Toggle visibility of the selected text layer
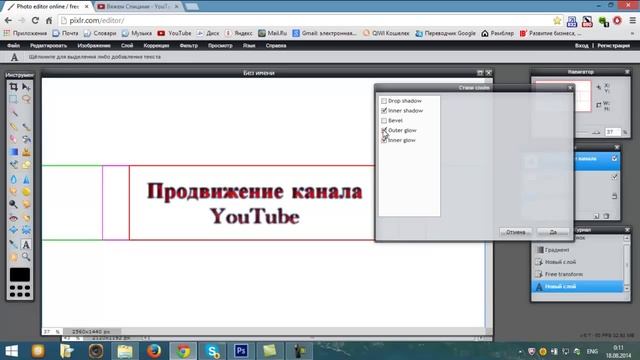Image resolution: width=640 pixels, height=360 pixels. [614, 158]
